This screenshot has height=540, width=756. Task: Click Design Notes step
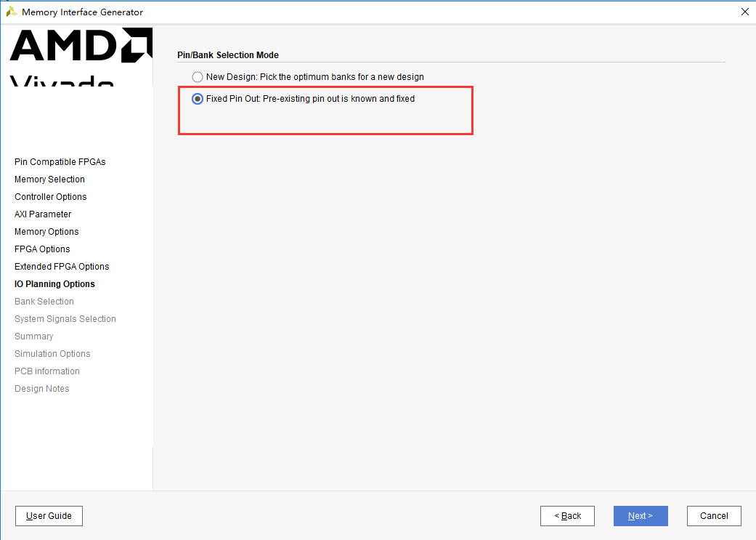pos(41,389)
